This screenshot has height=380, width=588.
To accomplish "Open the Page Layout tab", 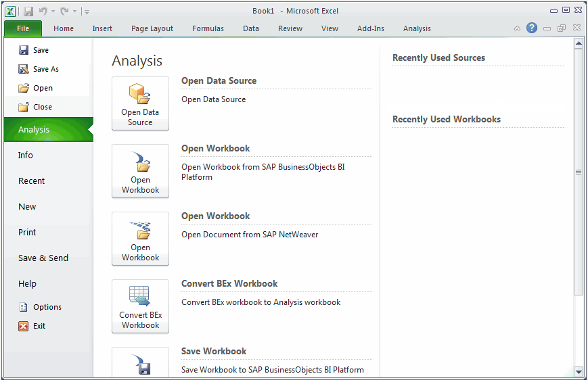I will click(152, 28).
